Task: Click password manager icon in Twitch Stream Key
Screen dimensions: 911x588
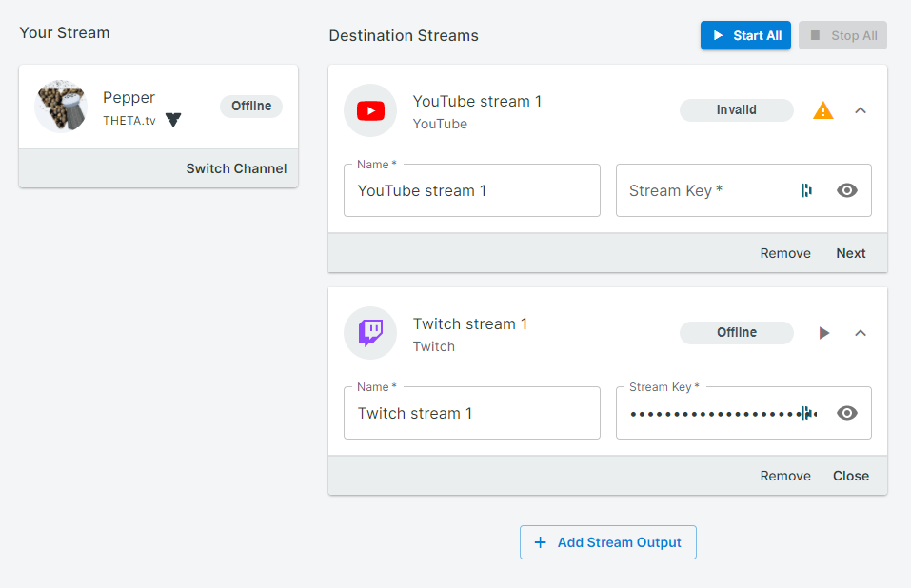Action: pyautogui.click(x=806, y=413)
